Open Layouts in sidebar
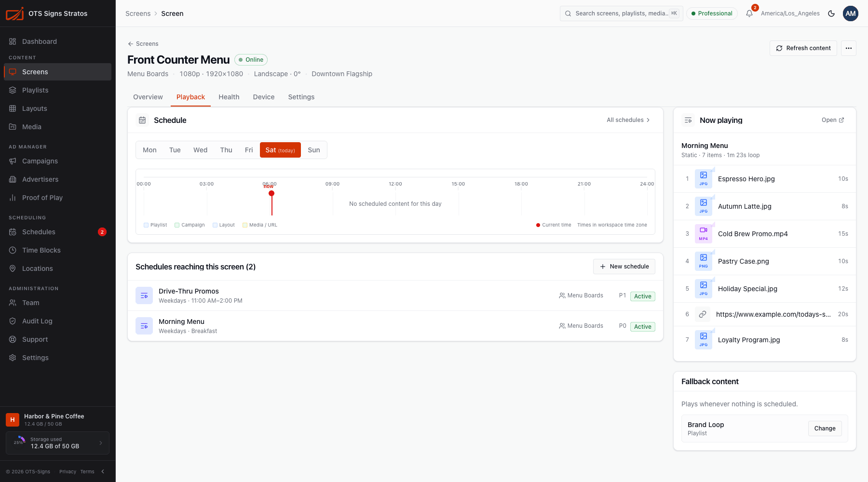Screen dimensions: 868x482 click(x=57, y=108)
